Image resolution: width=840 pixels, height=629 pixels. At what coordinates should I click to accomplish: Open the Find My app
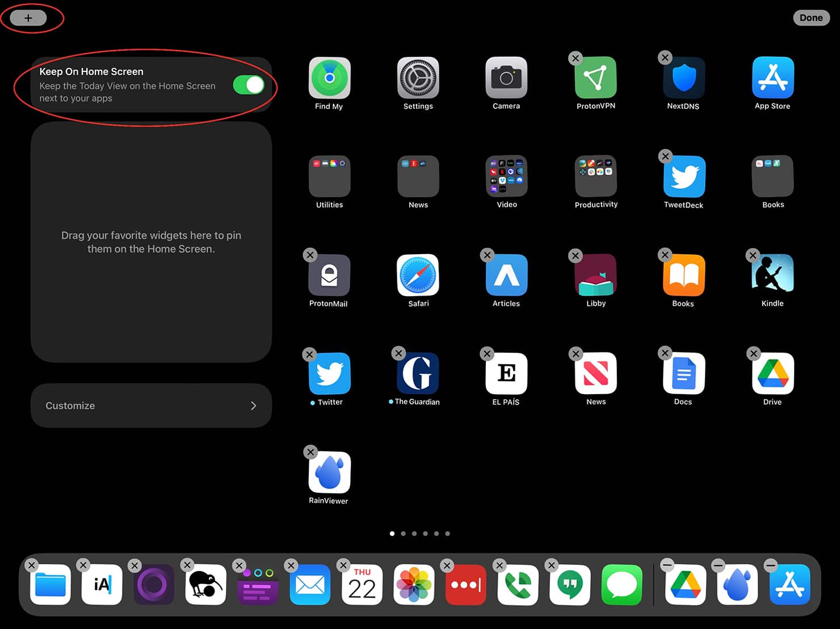coord(329,78)
